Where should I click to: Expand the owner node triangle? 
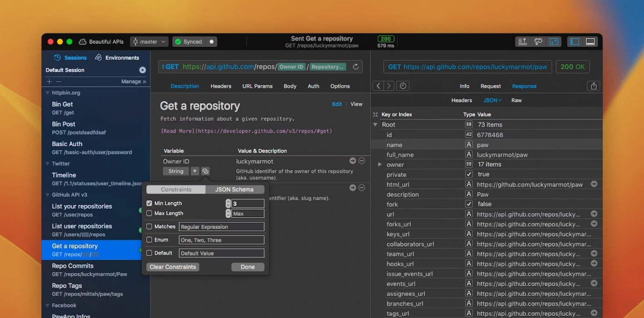[x=380, y=164]
